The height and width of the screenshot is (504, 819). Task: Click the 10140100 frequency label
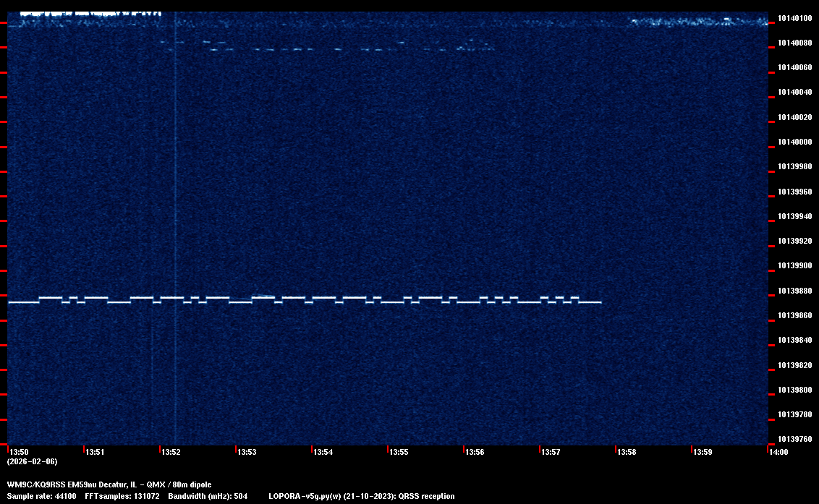[x=794, y=18]
